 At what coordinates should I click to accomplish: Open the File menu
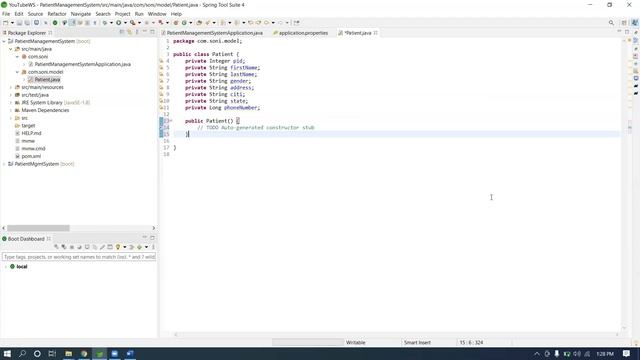[6, 14]
